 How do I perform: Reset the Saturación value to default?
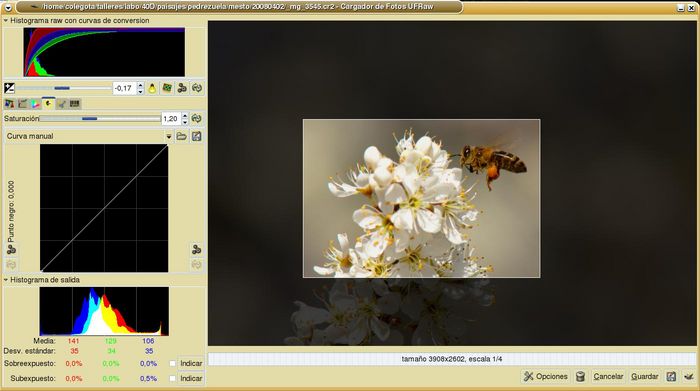click(x=196, y=118)
